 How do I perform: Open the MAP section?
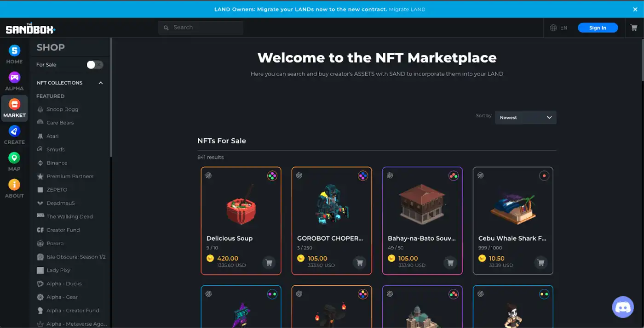[x=14, y=162]
